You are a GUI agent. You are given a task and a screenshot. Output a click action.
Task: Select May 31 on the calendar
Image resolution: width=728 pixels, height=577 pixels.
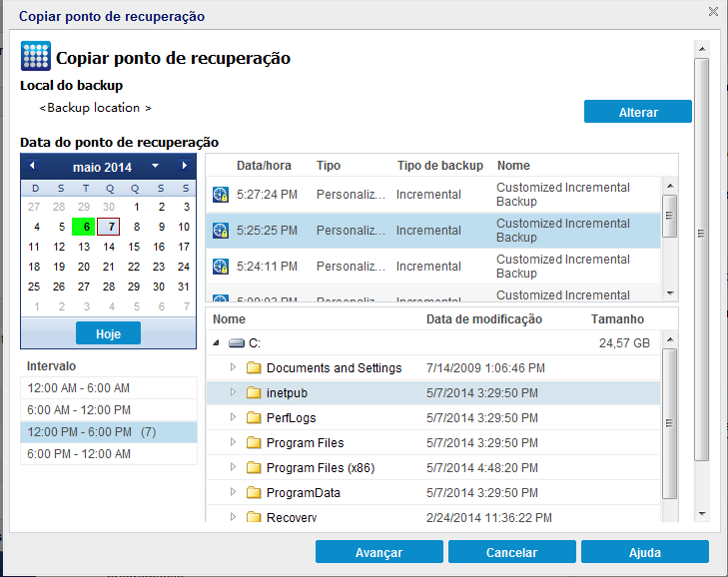(184, 287)
